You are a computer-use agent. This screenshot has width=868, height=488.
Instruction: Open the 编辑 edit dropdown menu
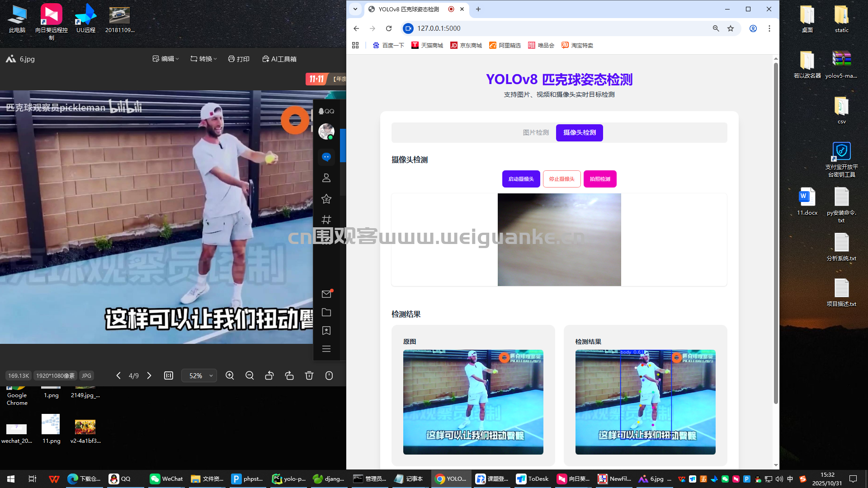pyautogui.click(x=166, y=59)
